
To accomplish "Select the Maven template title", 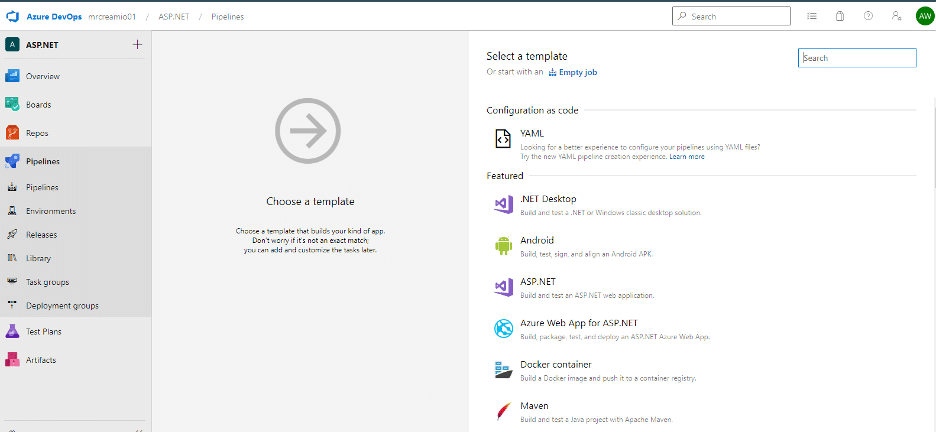I will (x=534, y=406).
